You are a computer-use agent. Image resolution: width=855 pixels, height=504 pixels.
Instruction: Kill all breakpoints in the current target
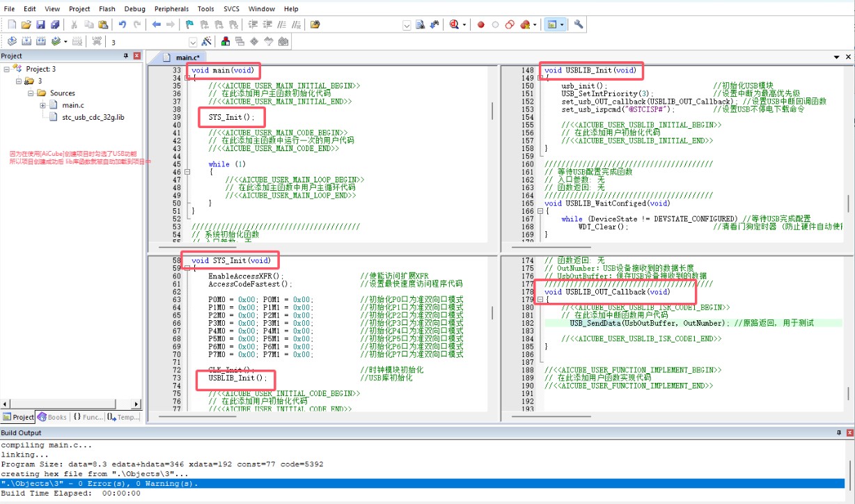[526, 24]
